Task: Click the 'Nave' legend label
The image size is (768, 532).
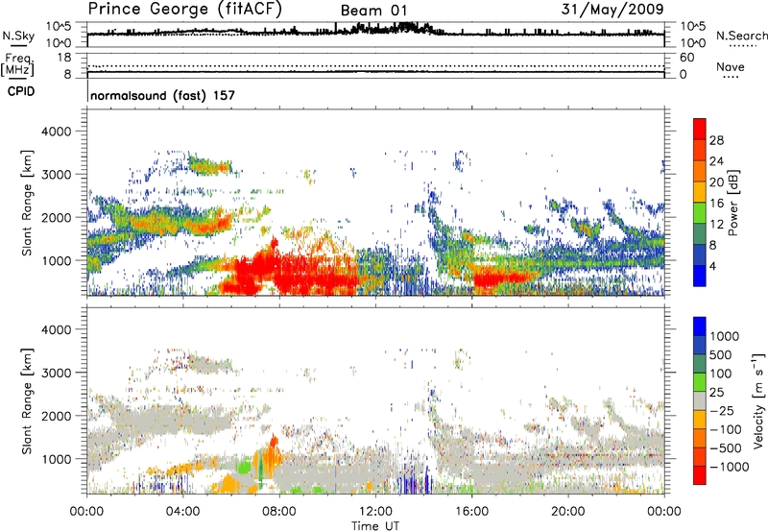Action: pyautogui.click(x=731, y=66)
